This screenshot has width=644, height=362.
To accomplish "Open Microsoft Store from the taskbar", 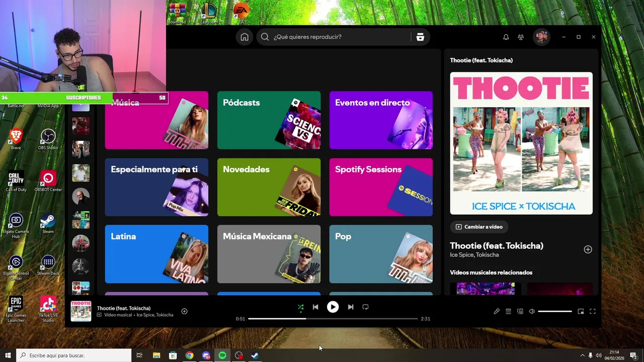I will click(x=173, y=355).
